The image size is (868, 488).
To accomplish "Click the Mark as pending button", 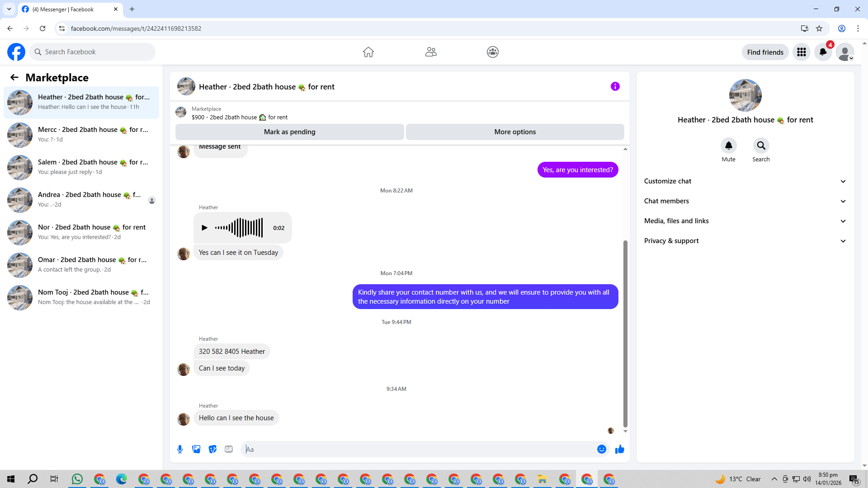I will point(289,132).
